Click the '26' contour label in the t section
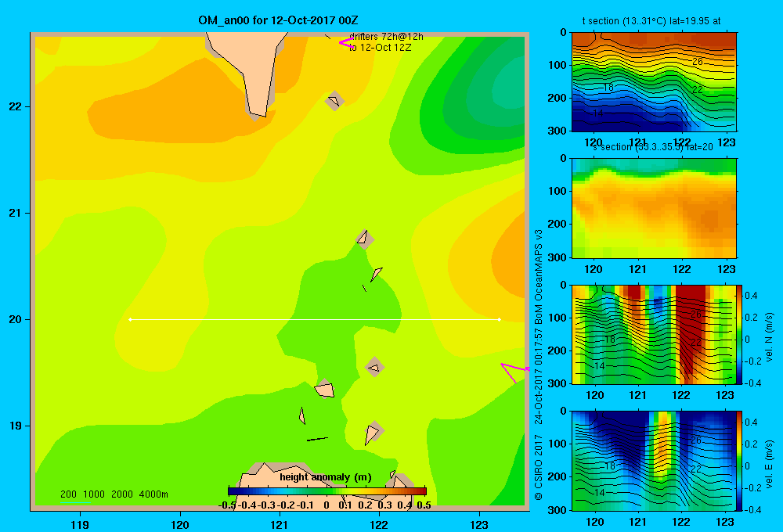 click(698, 61)
